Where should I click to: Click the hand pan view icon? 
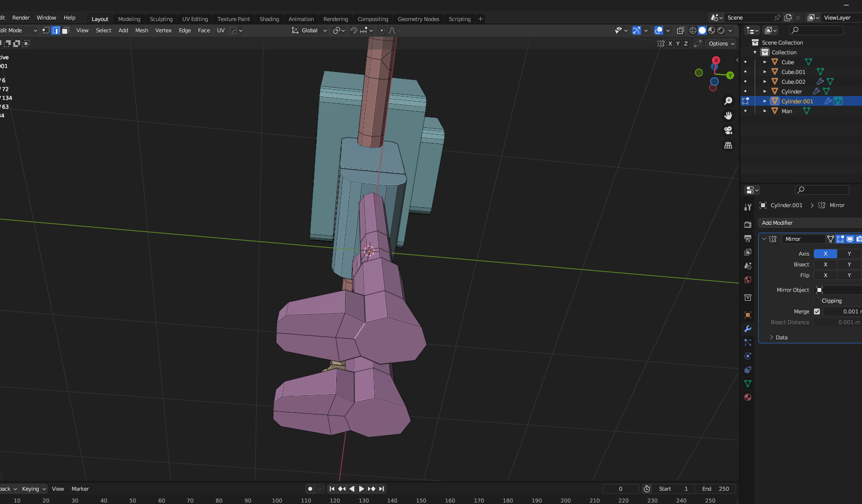[x=728, y=116]
